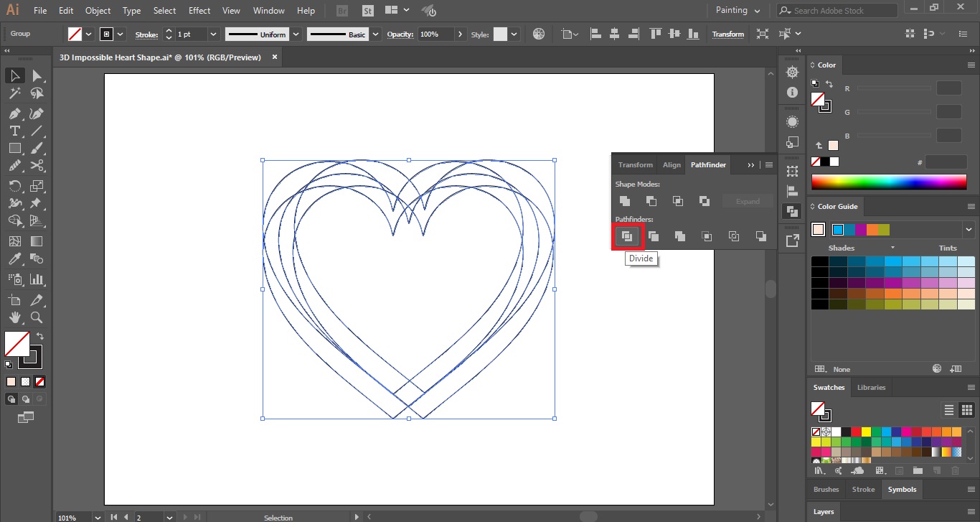Swap fill and stroke colors
This screenshot has width=980, height=522.
pyautogui.click(x=40, y=336)
